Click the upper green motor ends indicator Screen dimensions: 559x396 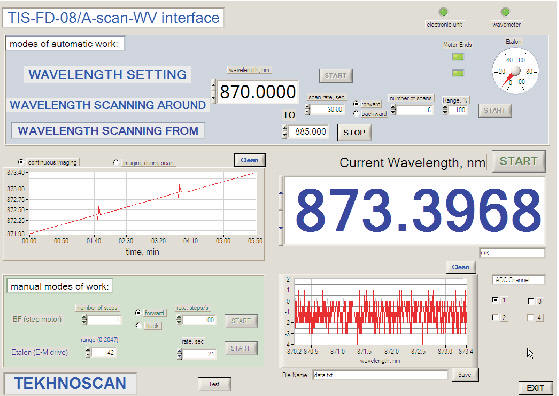(x=458, y=57)
